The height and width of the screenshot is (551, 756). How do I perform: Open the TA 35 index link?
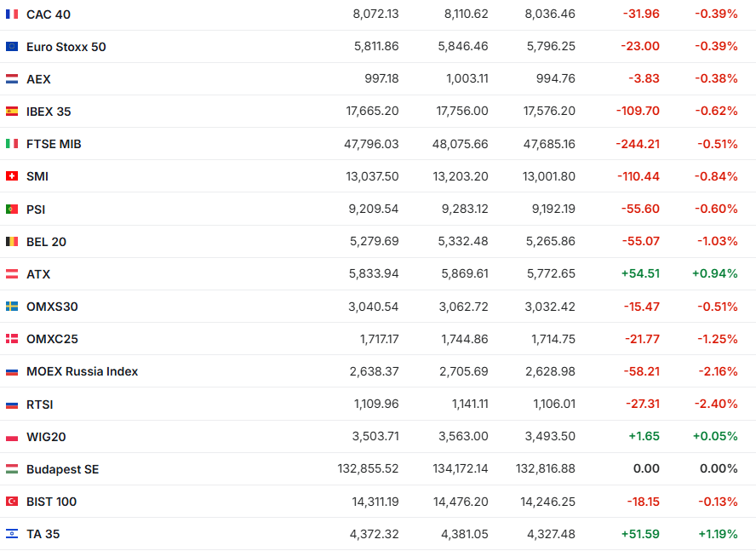(43, 534)
